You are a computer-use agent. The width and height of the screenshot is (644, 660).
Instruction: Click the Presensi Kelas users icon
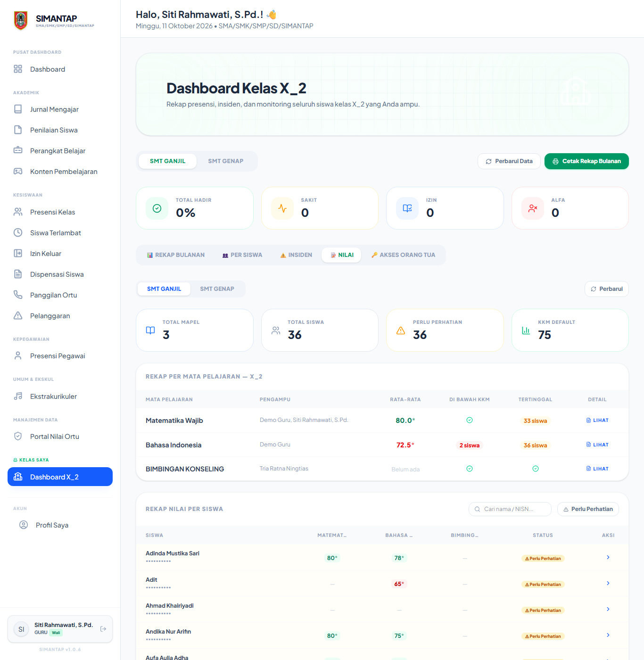(18, 212)
